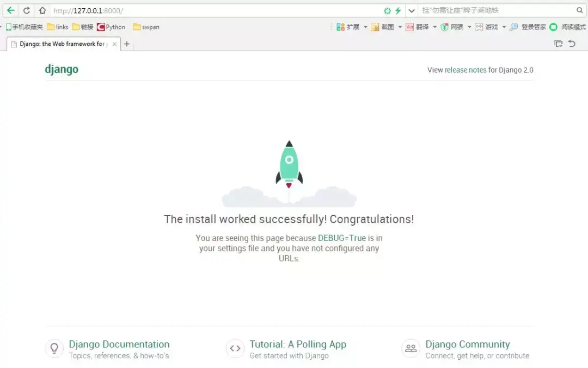Screen dimensions: 588x368
Task: Click the magnifier search icon
Action: (580, 10)
